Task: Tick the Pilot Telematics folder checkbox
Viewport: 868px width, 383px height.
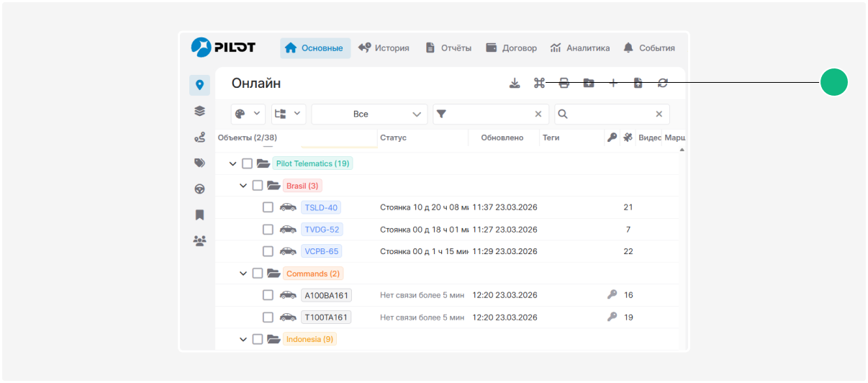Action: point(247,163)
